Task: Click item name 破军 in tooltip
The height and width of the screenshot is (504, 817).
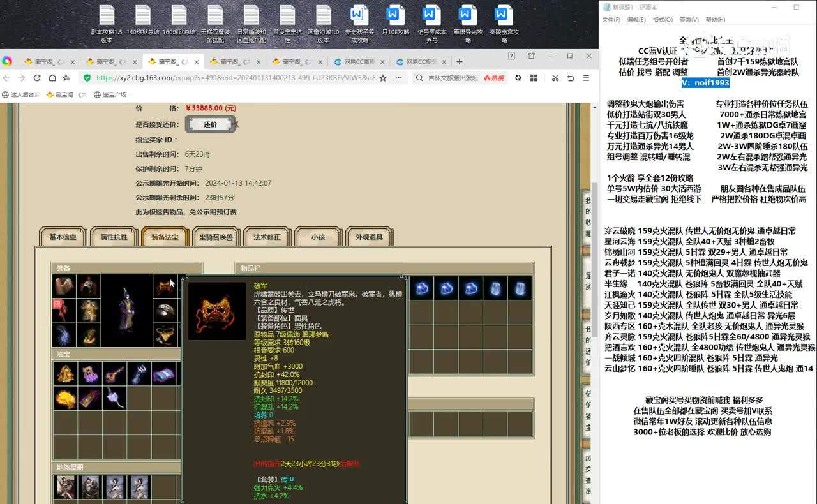Action: (261, 286)
